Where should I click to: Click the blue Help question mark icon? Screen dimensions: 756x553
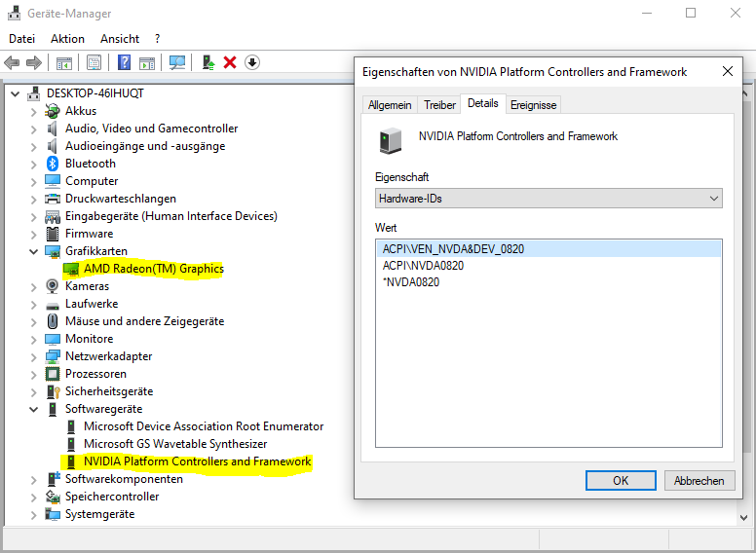[x=124, y=62]
